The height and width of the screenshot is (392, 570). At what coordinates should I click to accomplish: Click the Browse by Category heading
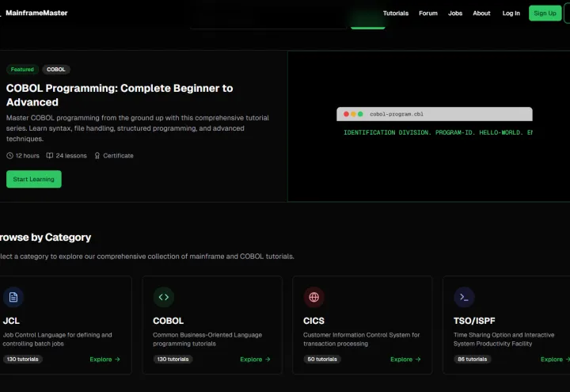pyautogui.click(x=45, y=237)
